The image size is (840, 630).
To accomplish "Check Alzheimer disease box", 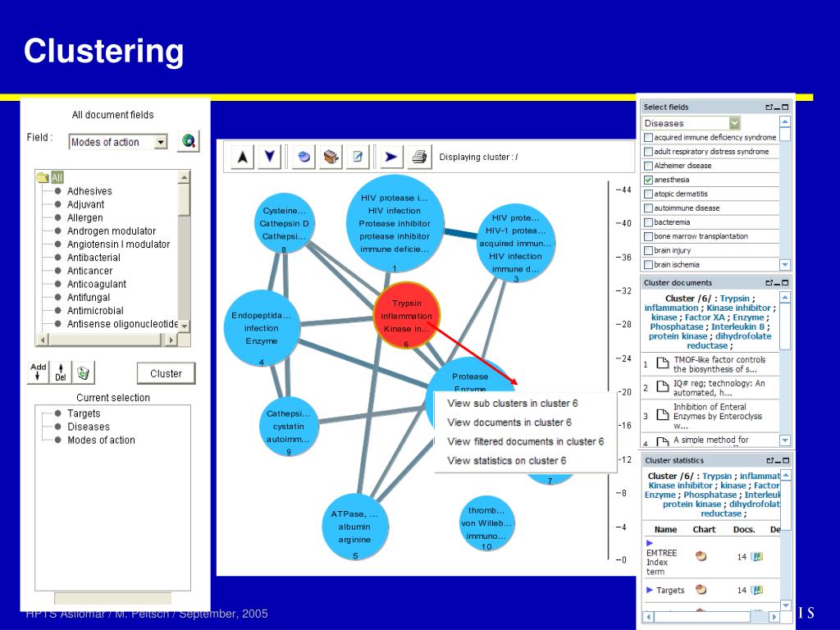I will point(648,166).
